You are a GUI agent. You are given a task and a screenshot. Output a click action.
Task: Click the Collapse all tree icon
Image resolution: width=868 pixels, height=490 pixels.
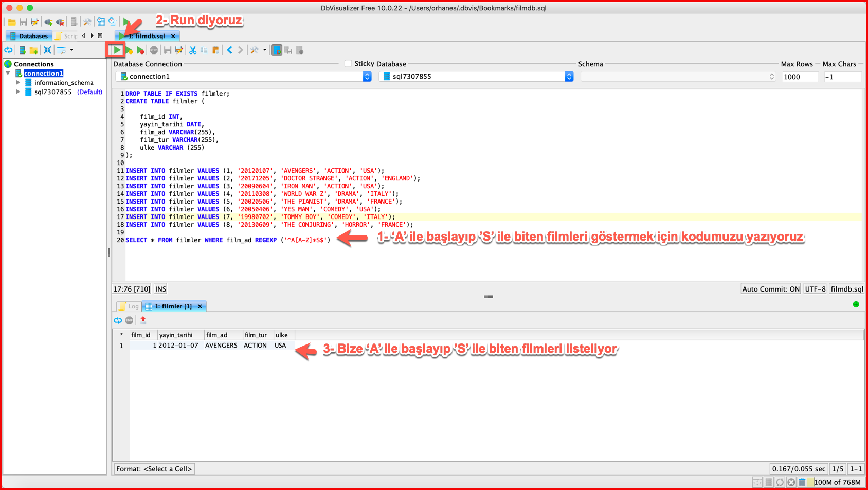coord(47,50)
